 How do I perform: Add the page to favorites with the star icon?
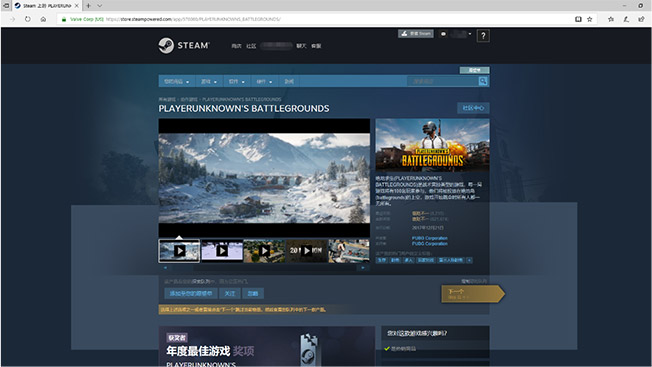tap(590, 19)
